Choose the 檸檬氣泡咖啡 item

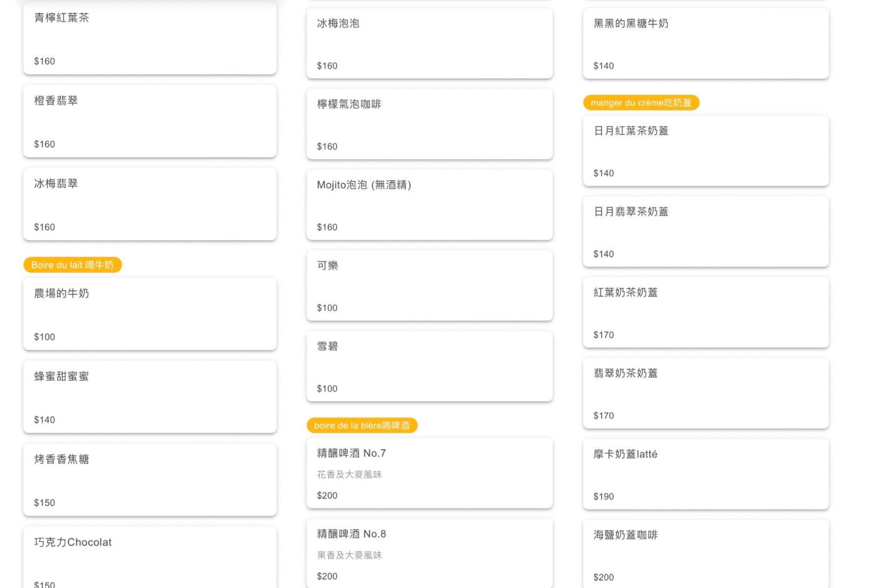(430, 124)
